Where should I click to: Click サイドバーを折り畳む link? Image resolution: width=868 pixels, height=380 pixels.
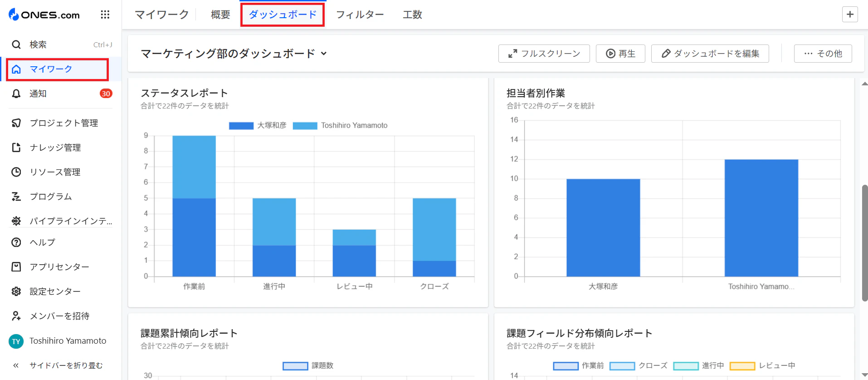point(66,365)
